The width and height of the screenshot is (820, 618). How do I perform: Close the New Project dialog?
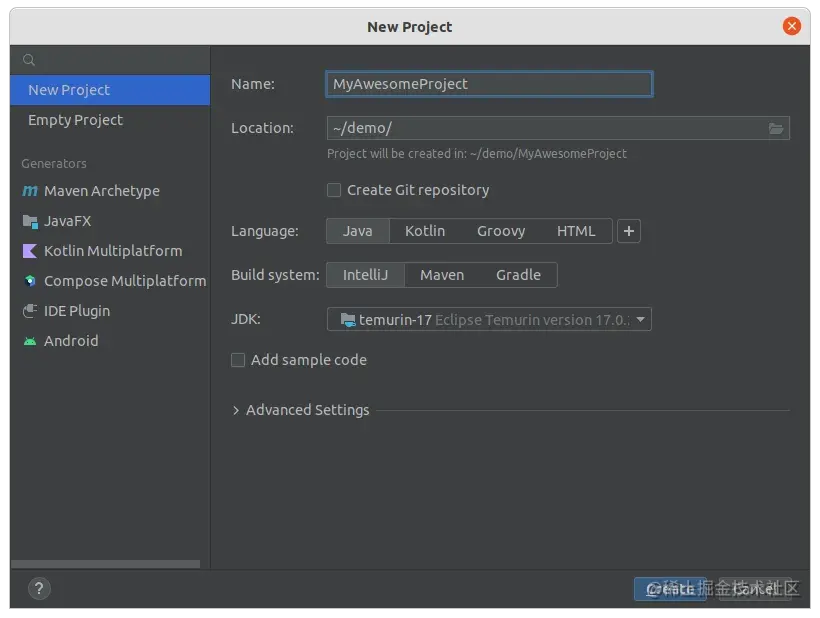pos(792,26)
